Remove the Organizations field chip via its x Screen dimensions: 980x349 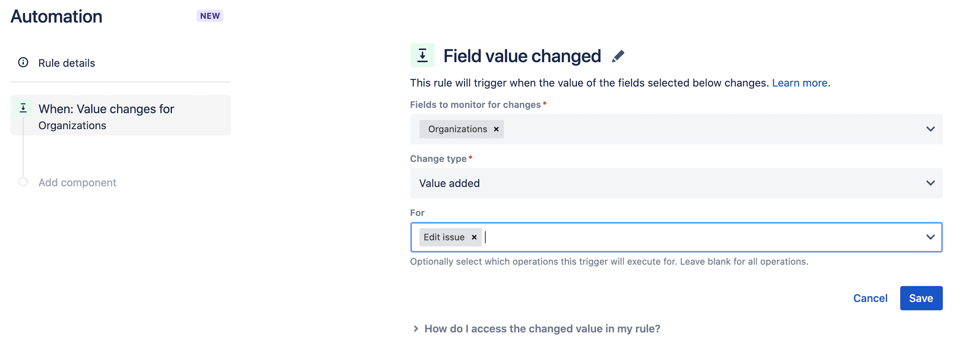coord(496,129)
